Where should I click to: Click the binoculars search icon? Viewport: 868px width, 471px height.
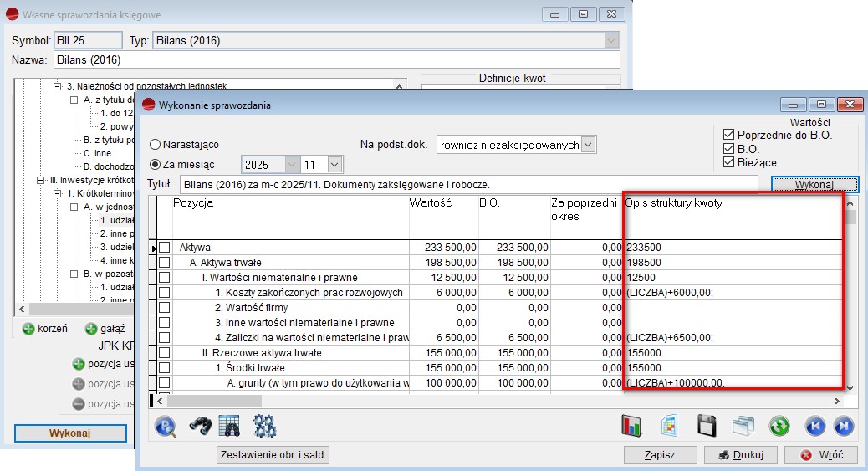click(198, 426)
